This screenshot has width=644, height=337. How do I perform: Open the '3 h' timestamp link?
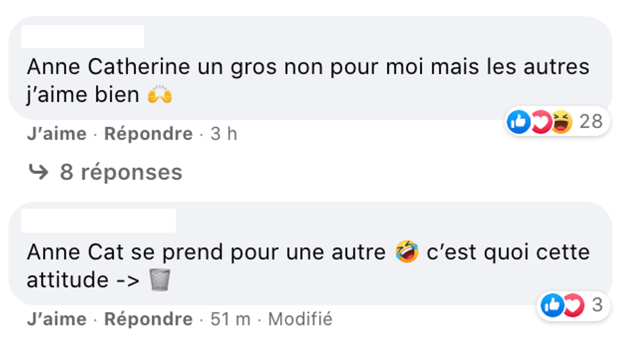pyautogui.click(x=223, y=134)
